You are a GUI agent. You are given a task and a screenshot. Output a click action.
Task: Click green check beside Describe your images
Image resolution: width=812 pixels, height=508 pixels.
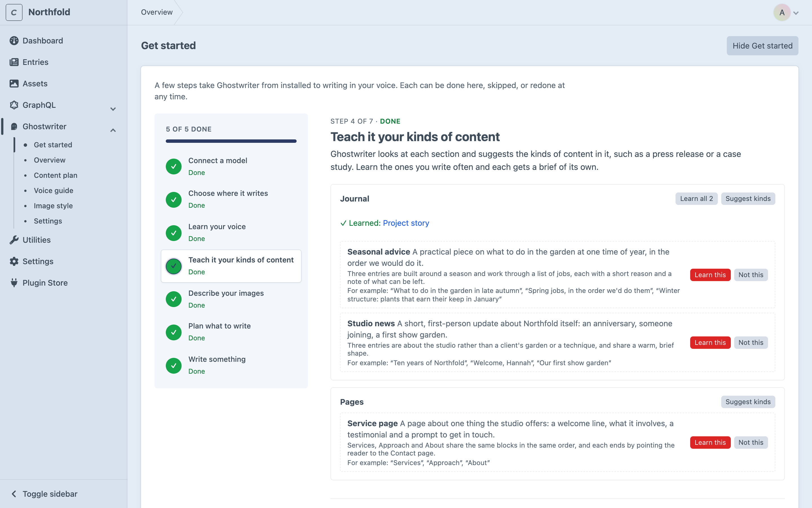pos(174,299)
